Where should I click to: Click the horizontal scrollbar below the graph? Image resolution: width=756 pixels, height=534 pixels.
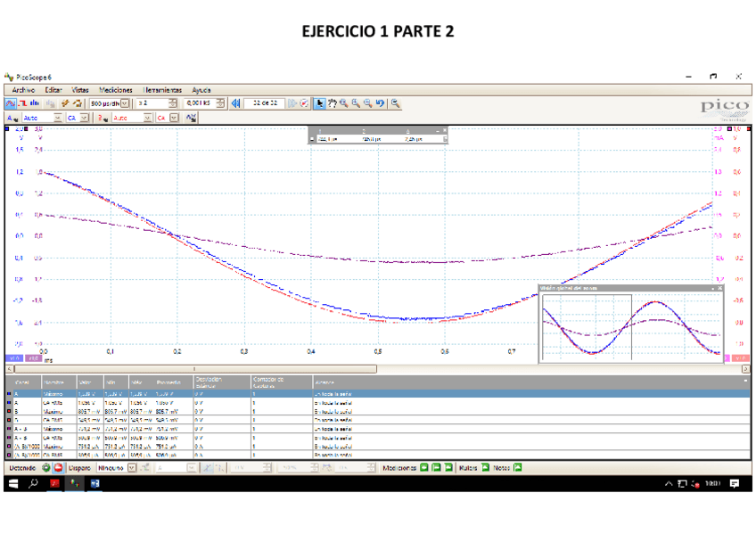[x=193, y=368]
